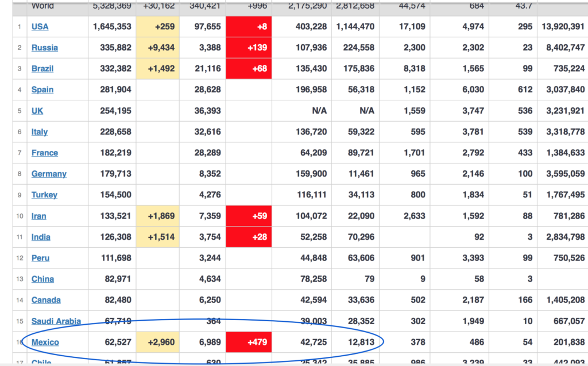Select the 4,276 value for Turkey
The width and height of the screenshot is (588, 366).
click(x=210, y=195)
